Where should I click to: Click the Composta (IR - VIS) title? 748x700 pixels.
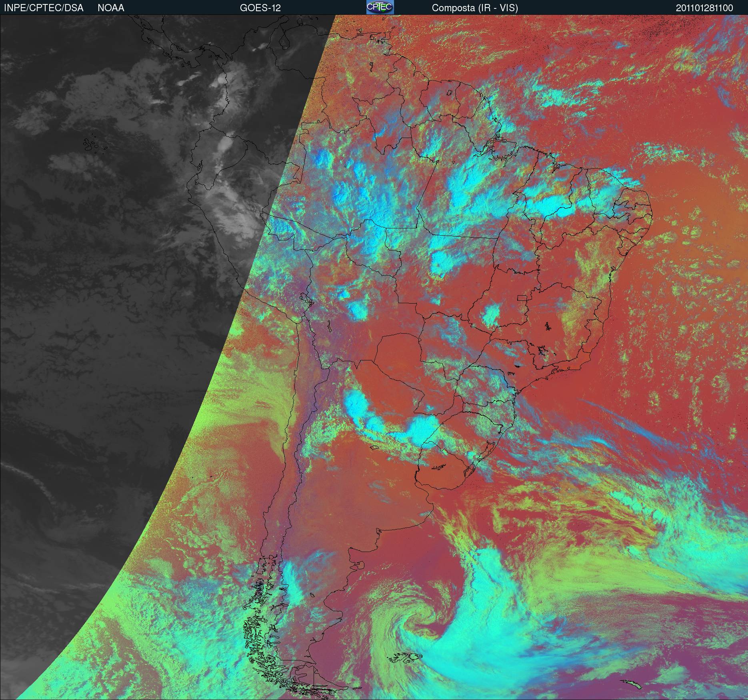pos(475,8)
